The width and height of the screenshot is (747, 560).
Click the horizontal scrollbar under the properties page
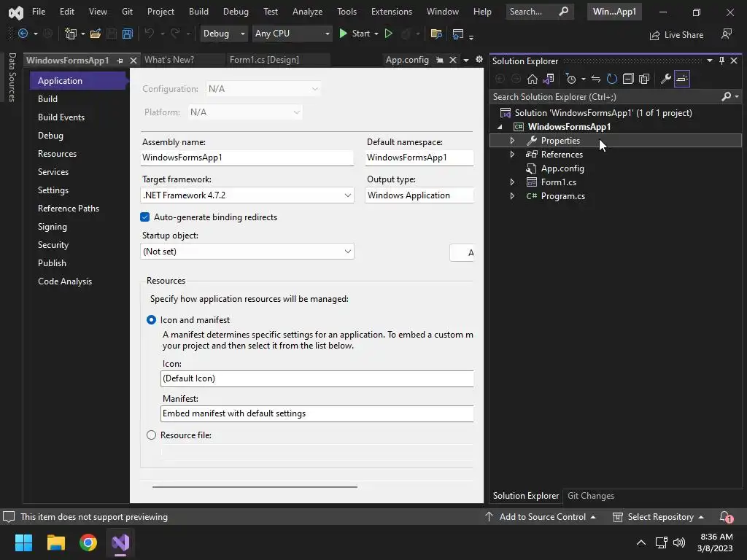[x=255, y=487]
